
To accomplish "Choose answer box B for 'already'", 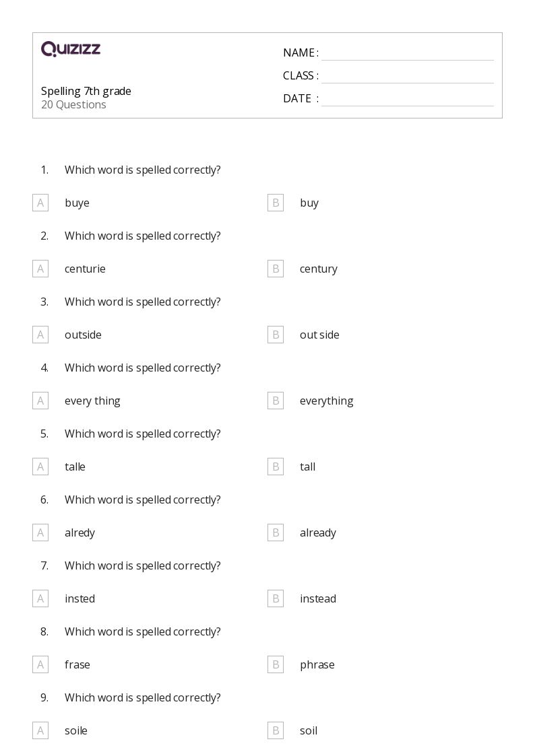I will pyautogui.click(x=276, y=532).
